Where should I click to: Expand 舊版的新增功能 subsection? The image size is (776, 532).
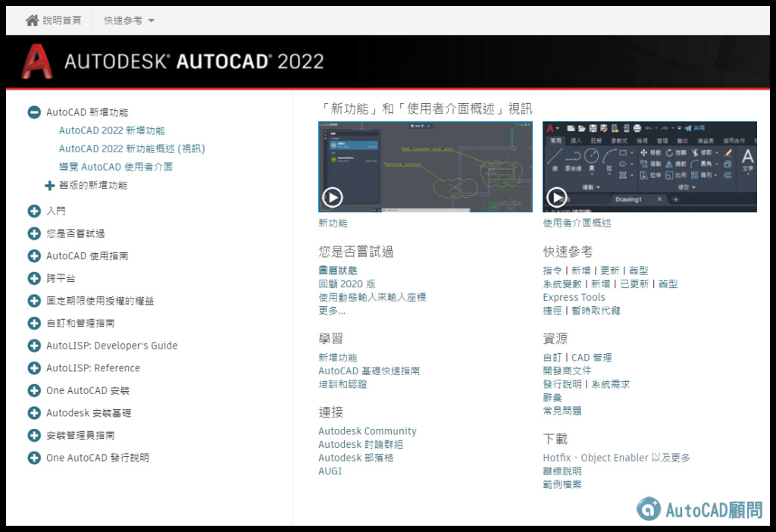(x=49, y=186)
